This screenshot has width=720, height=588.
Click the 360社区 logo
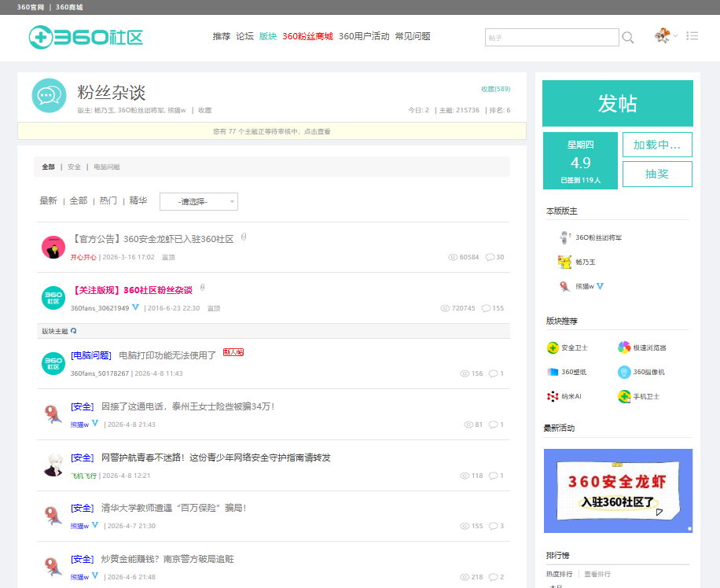pyautogui.click(x=86, y=37)
